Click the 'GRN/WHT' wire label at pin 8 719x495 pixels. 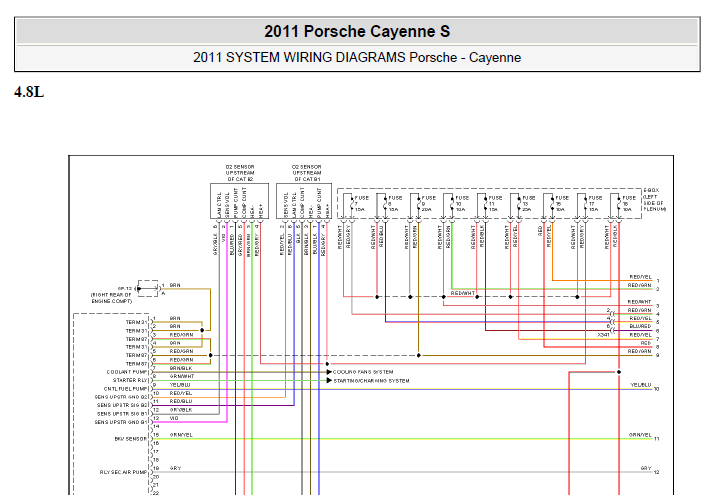click(182, 376)
